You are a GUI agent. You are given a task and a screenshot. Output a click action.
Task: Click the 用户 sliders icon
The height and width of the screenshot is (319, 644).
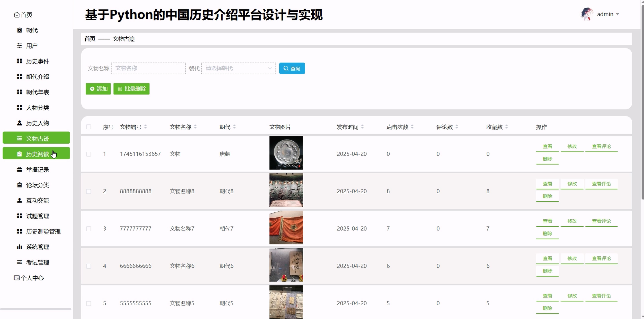coord(20,46)
